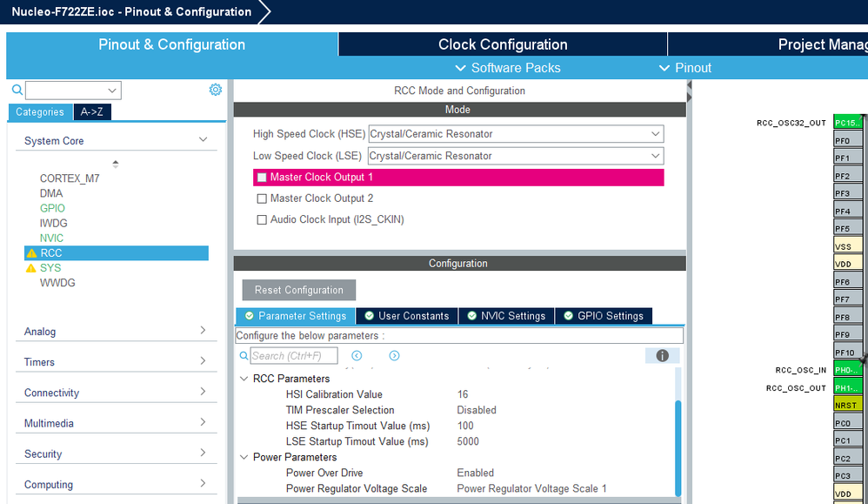Open the Pinout menu
This screenshot has height=504, width=868.
tap(684, 68)
